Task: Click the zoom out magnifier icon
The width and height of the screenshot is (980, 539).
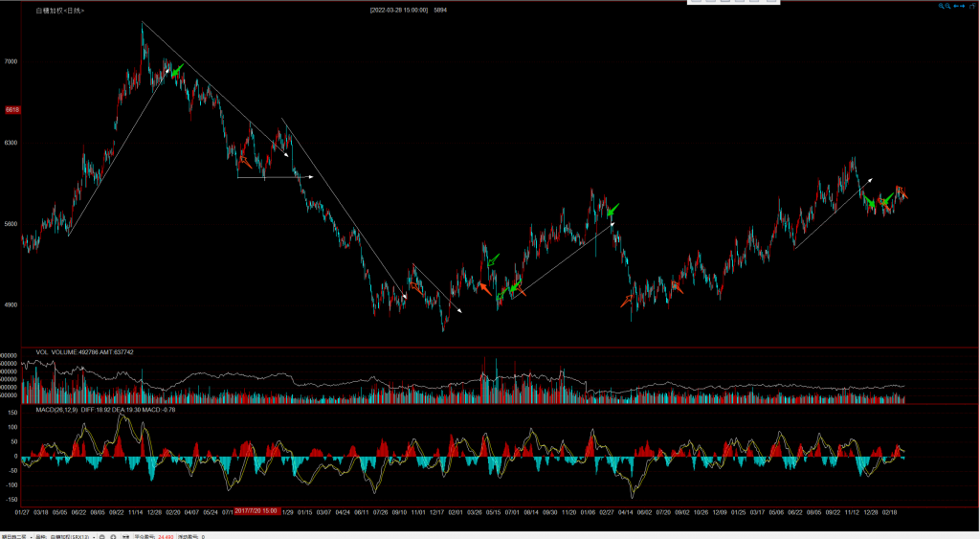Action: click(949, 6)
